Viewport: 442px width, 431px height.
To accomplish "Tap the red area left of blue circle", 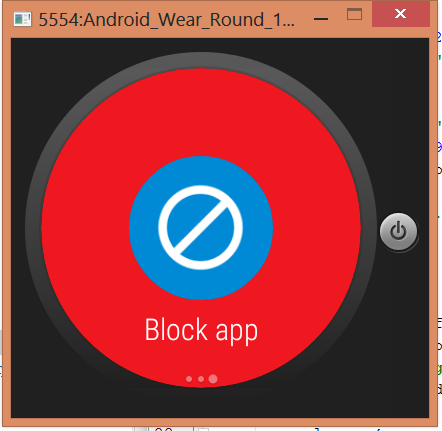I will click(85, 228).
